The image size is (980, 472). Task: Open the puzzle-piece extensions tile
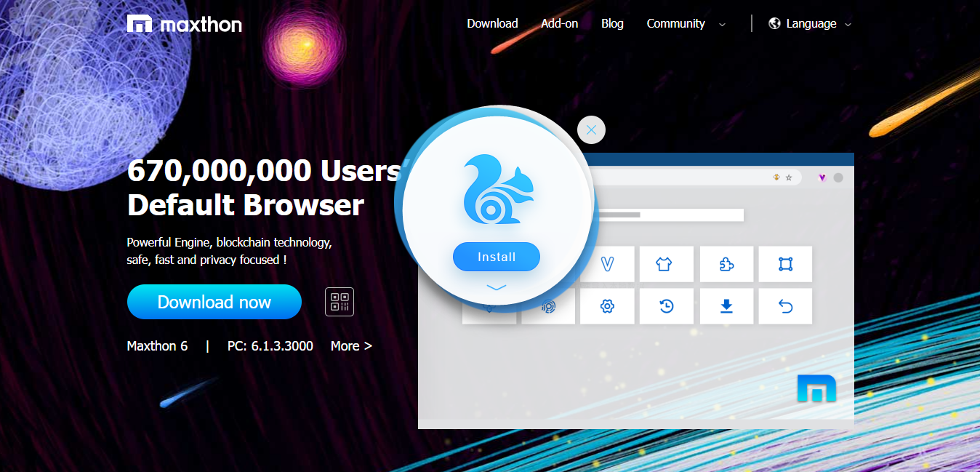[x=726, y=264]
